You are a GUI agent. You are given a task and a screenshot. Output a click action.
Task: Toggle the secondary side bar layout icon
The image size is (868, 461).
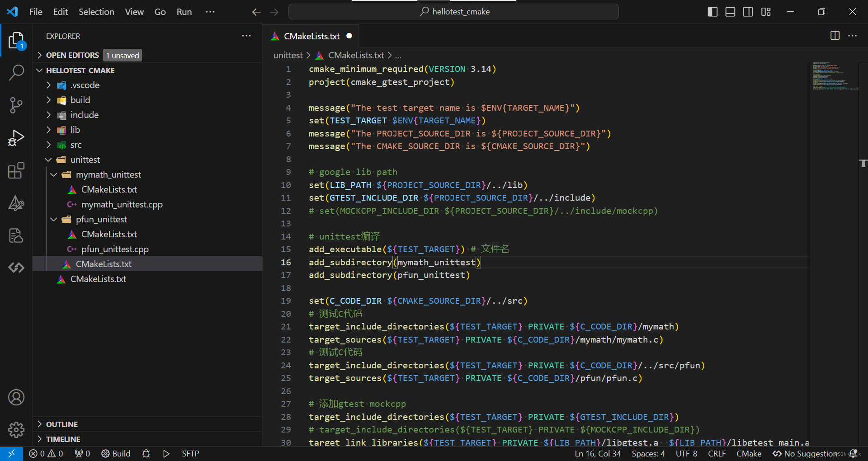[x=748, y=12]
